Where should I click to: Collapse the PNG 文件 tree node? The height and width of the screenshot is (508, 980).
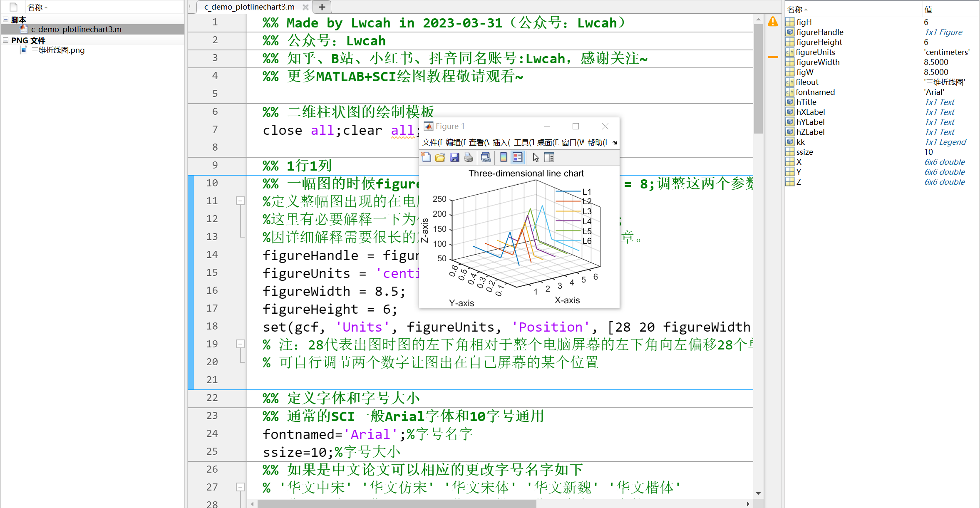pyautogui.click(x=5, y=40)
